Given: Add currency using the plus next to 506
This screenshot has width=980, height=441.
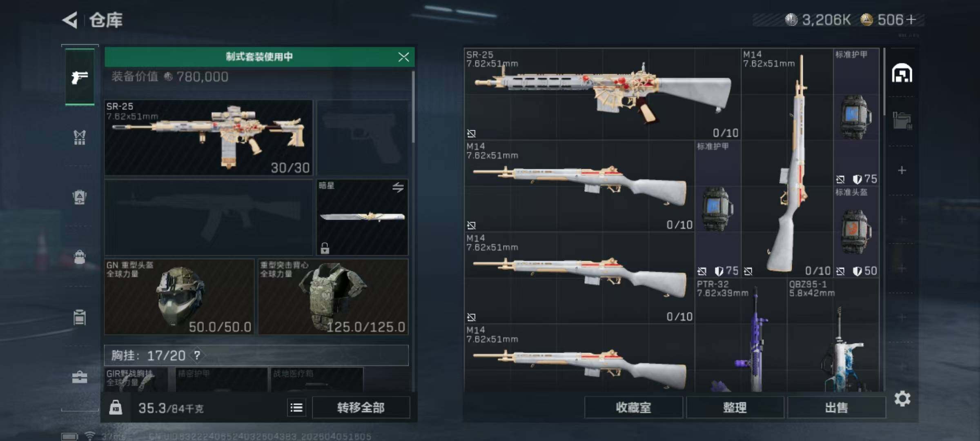Looking at the screenshot, I should click(x=911, y=20).
